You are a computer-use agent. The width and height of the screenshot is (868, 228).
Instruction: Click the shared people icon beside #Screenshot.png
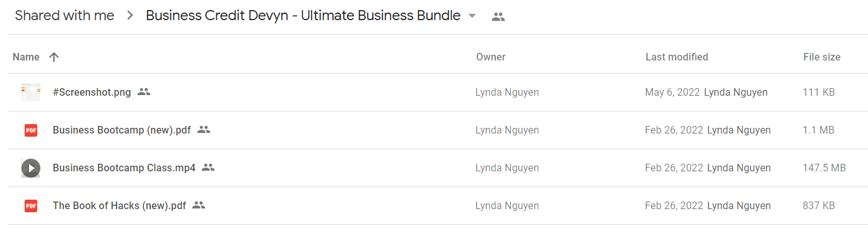pyautogui.click(x=144, y=92)
